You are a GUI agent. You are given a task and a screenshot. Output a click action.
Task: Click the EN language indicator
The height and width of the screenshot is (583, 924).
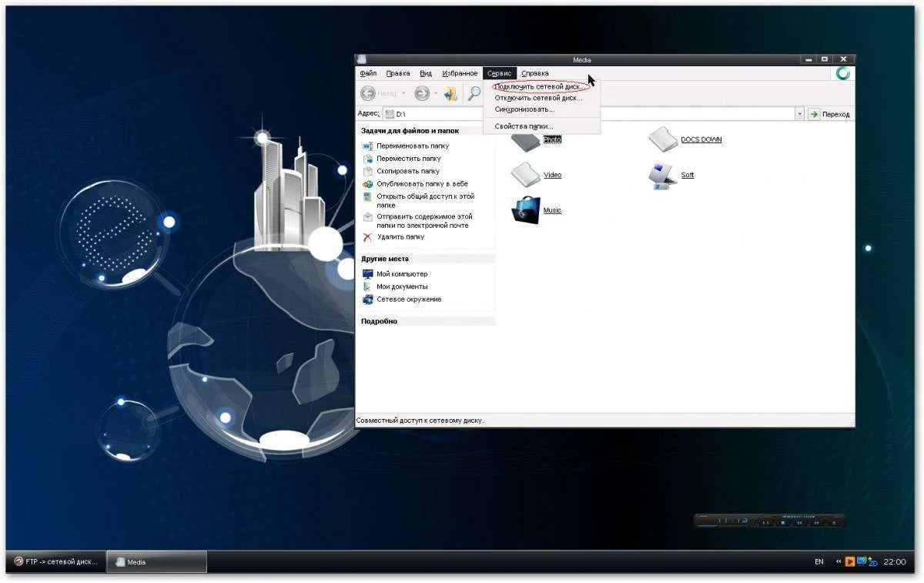click(819, 561)
